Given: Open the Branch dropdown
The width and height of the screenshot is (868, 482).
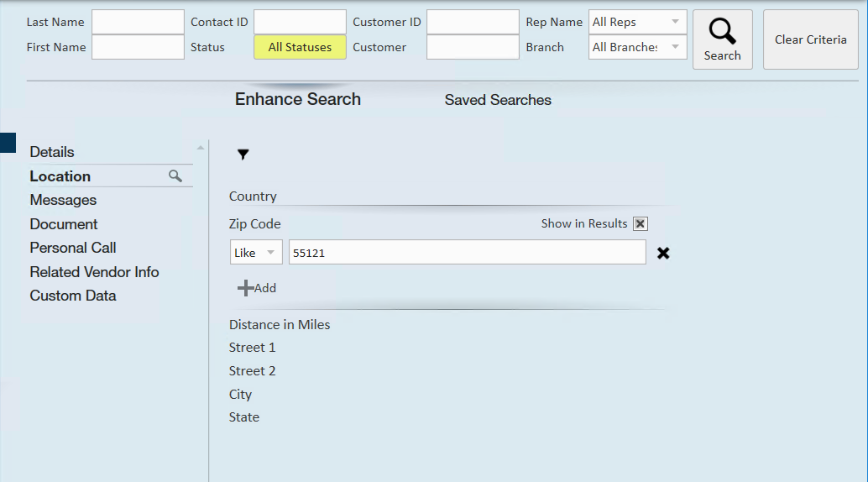Looking at the screenshot, I should point(637,47).
